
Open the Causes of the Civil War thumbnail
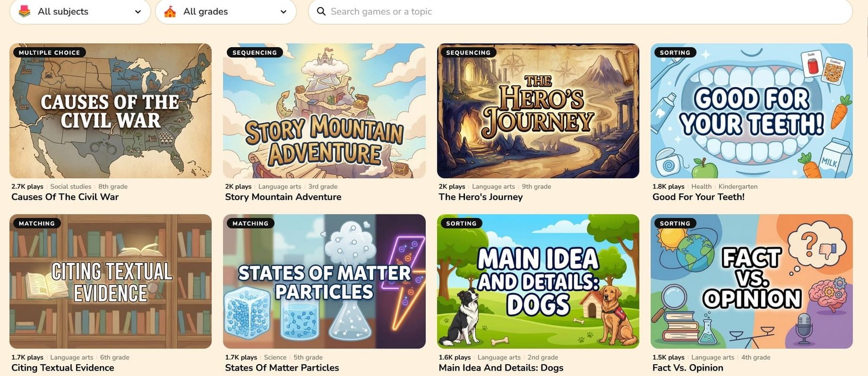[x=111, y=111]
